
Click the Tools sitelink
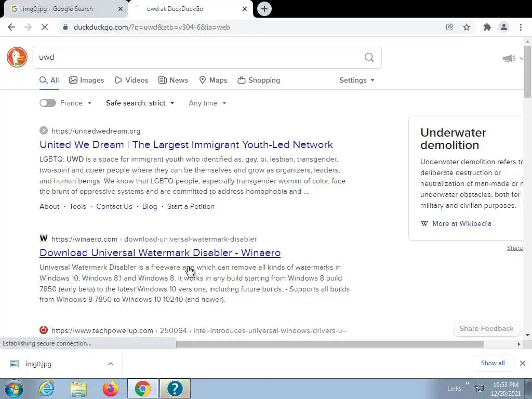78,206
